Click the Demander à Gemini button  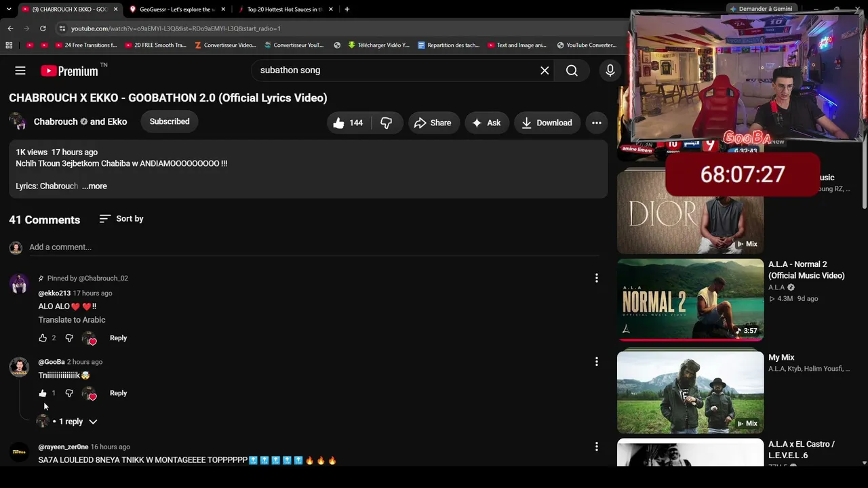[x=760, y=9]
